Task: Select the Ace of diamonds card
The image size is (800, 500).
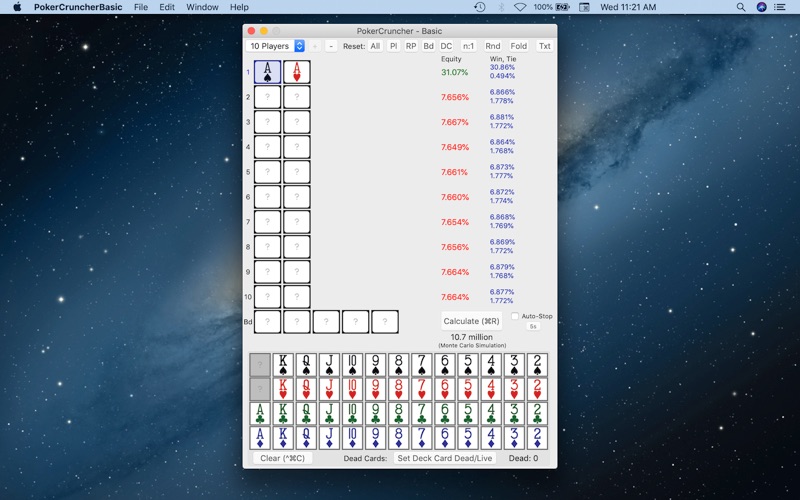Action: [260, 438]
